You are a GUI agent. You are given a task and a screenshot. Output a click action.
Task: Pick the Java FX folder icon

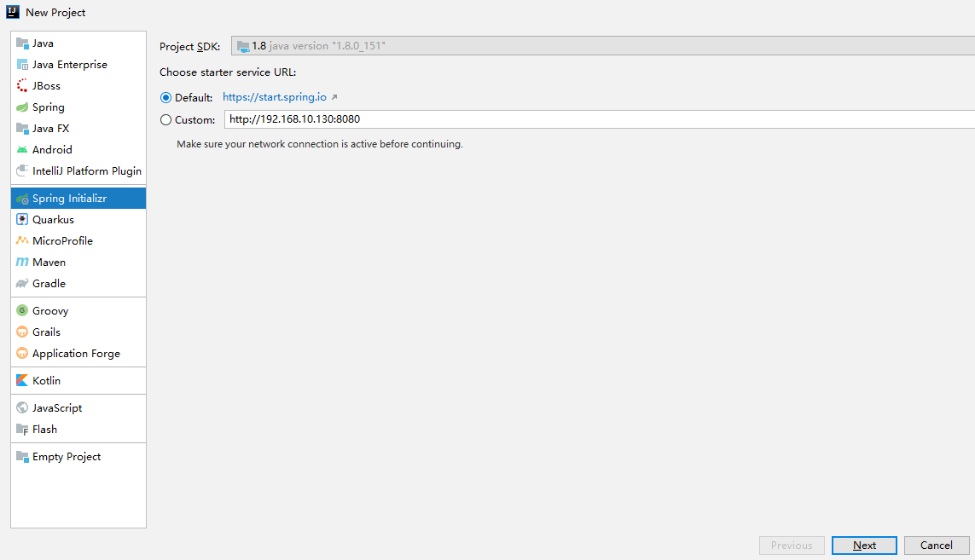22,128
